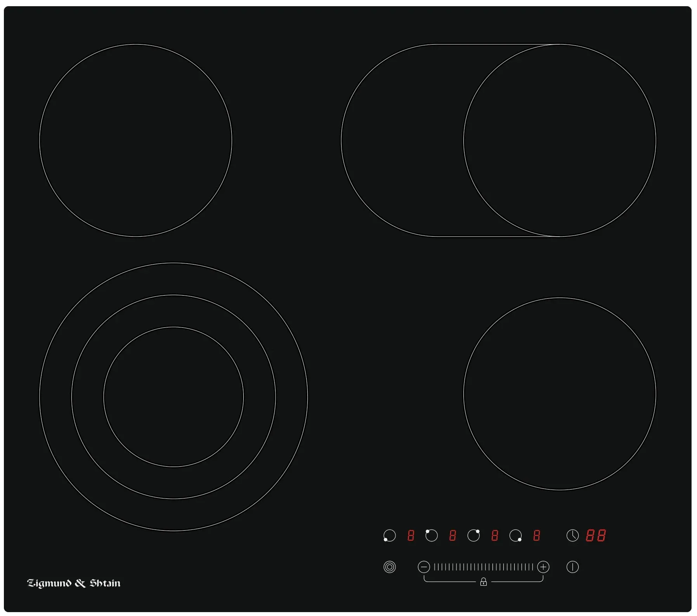The image size is (697, 616).
Task: Click the Zigmund & Shtain logo
Action: pos(74,583)
